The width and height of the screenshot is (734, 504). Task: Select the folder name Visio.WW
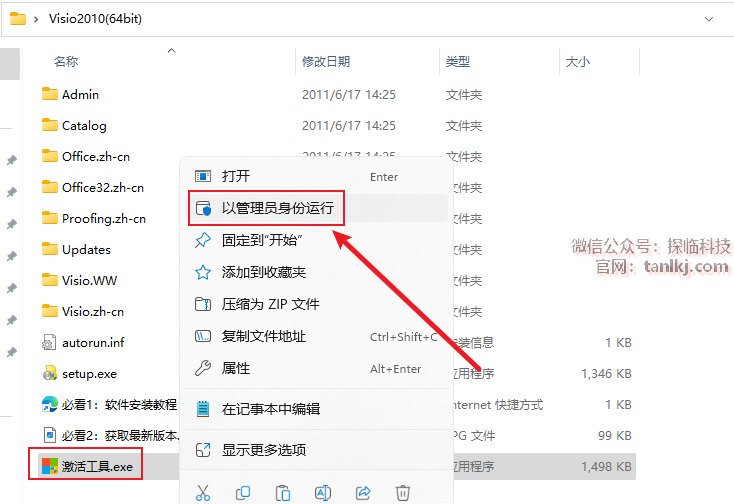tap(89, 280)
